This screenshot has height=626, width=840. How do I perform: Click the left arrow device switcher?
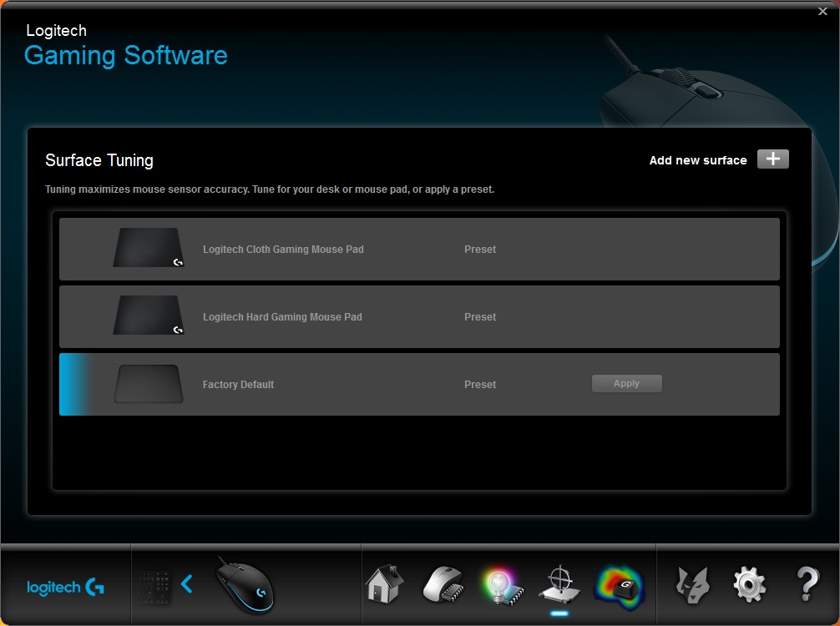(187, 583)
